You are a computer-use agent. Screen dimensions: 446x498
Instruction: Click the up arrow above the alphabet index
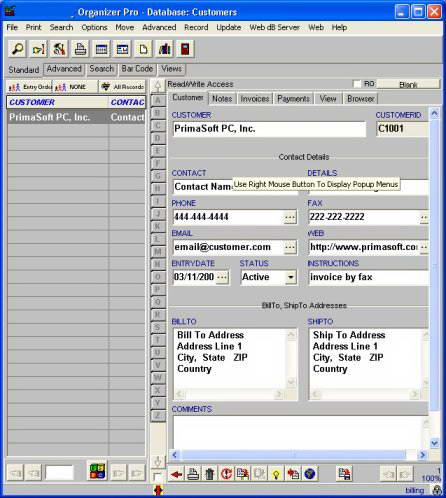[x=158, y=86]
